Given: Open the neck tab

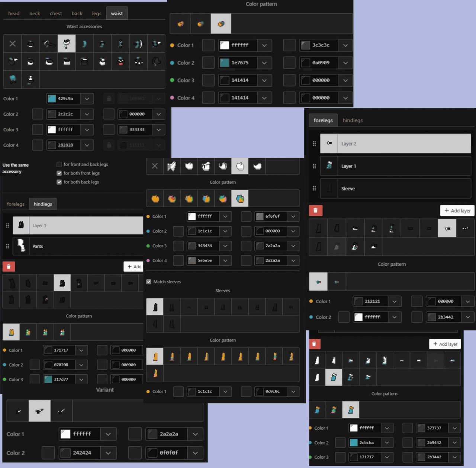Looking at the screenshot, I should click(x=35, y=13).
